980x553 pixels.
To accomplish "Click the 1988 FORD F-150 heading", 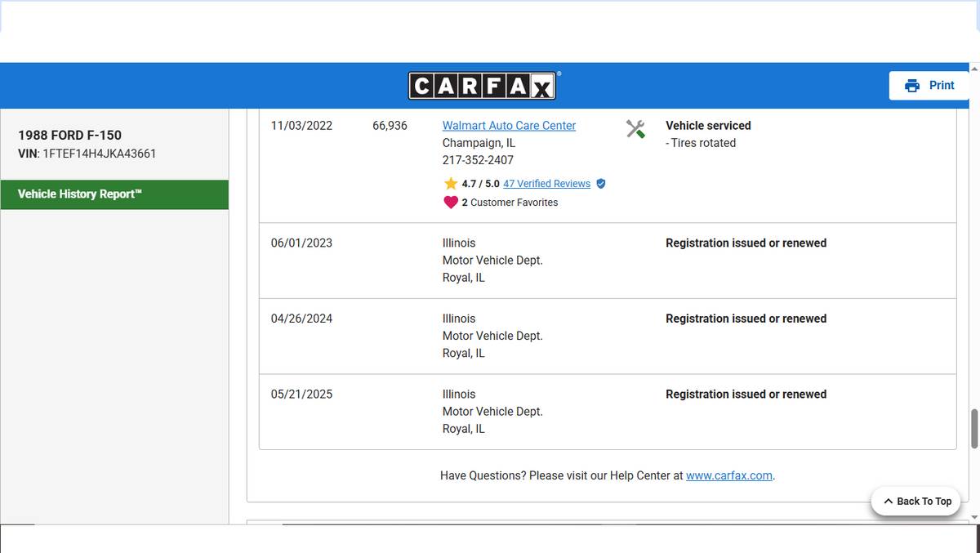I will [69, 136].
